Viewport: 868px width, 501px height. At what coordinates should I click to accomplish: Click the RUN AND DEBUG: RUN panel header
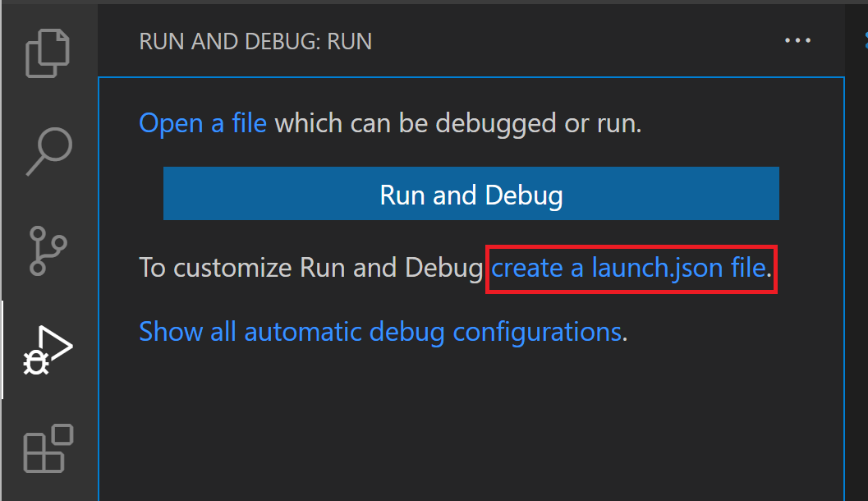pyautogui.click(x=255, y=40)
